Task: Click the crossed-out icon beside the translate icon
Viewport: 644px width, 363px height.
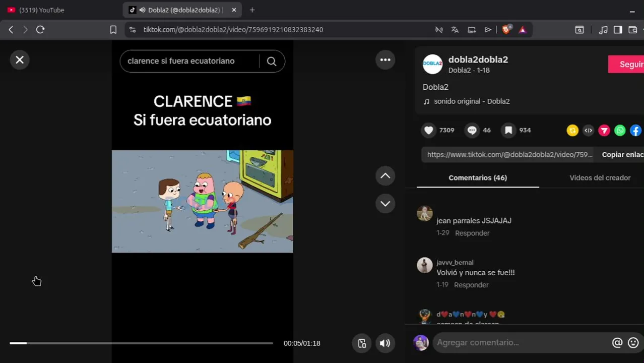Action: click(x=439, y=30)
